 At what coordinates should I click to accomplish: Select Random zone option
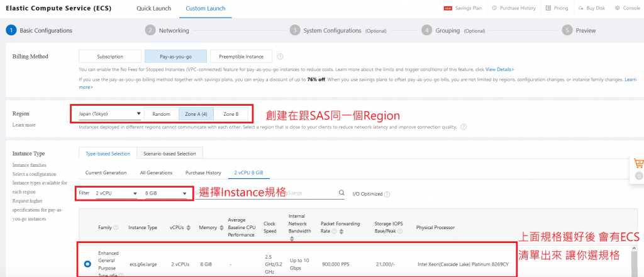[162, 114]
